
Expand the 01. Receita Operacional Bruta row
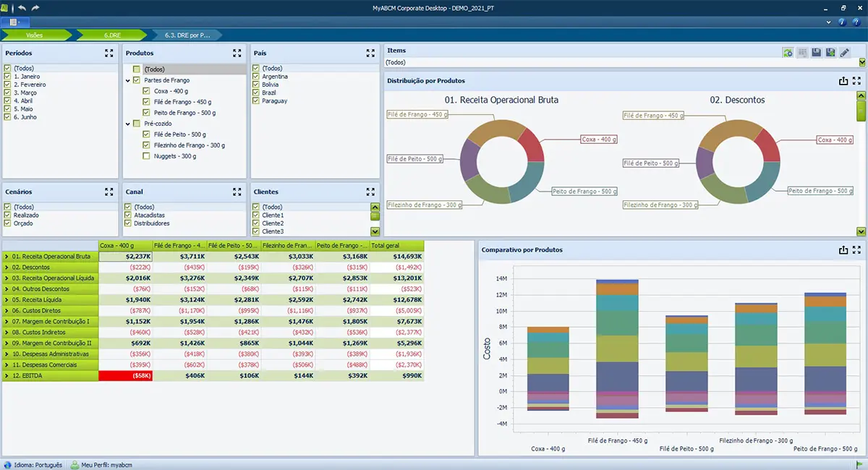[7, 257]
